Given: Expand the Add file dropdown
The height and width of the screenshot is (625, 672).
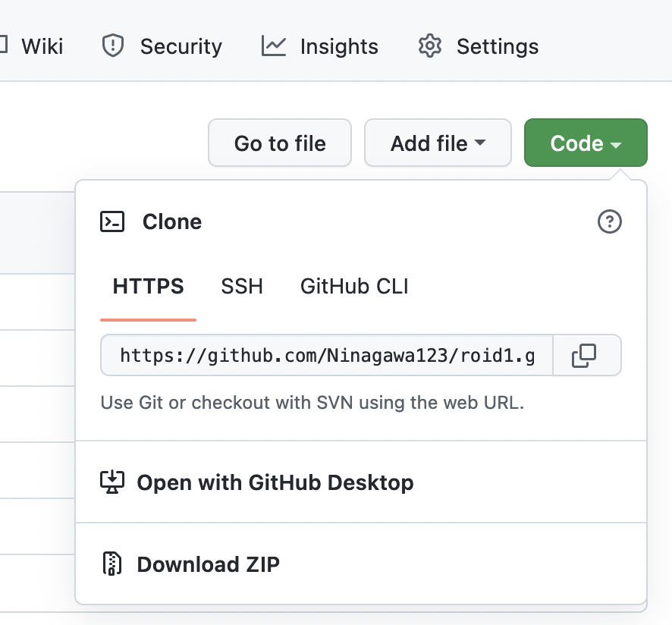Looking at the screenshot, I should click(438, 143).
